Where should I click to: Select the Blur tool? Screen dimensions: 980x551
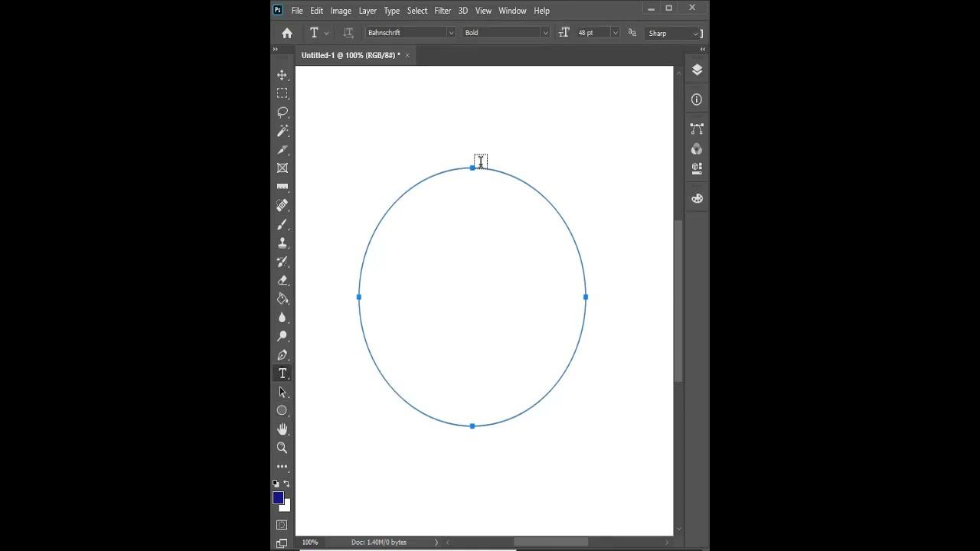point(283,317)
